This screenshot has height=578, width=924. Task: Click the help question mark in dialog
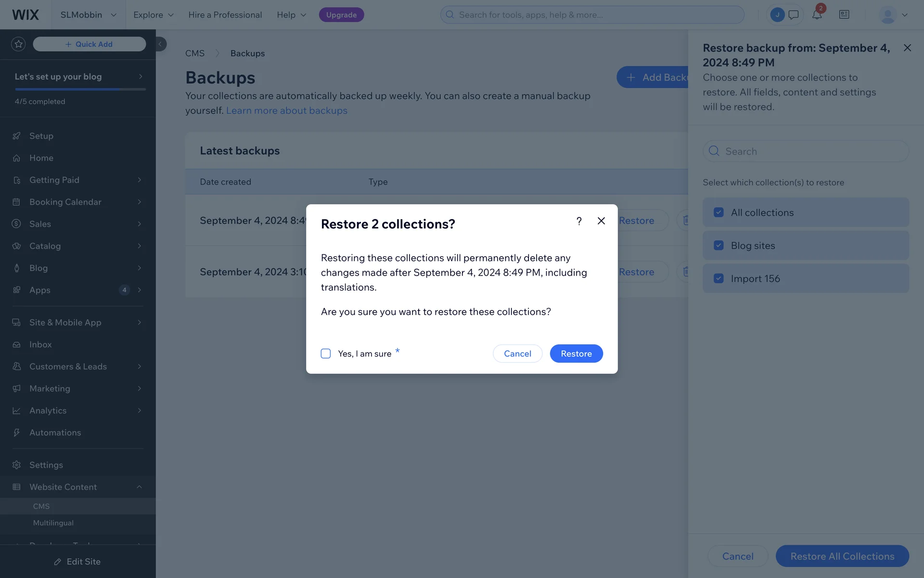(x=579, y=221)
